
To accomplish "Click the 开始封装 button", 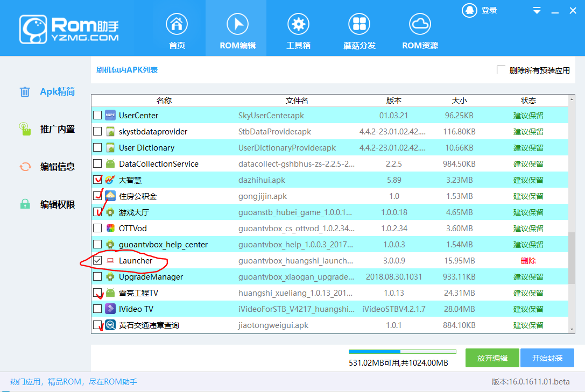I will pos(547,358).
